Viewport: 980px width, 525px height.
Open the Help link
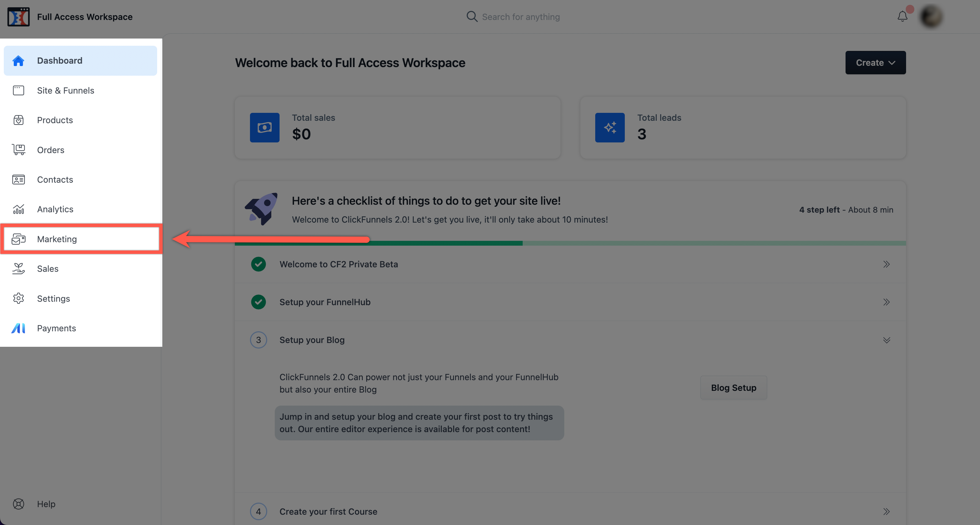tap(46, 504)
